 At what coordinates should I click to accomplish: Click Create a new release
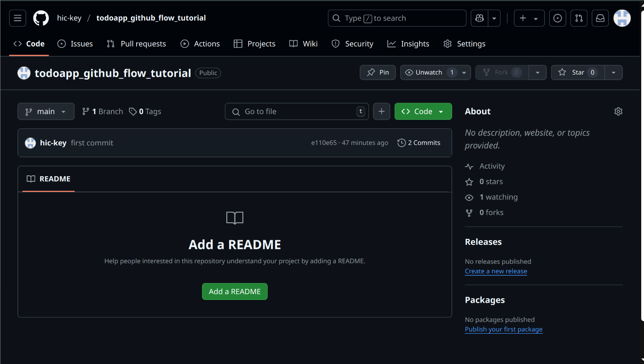click(x=496, y=271)
